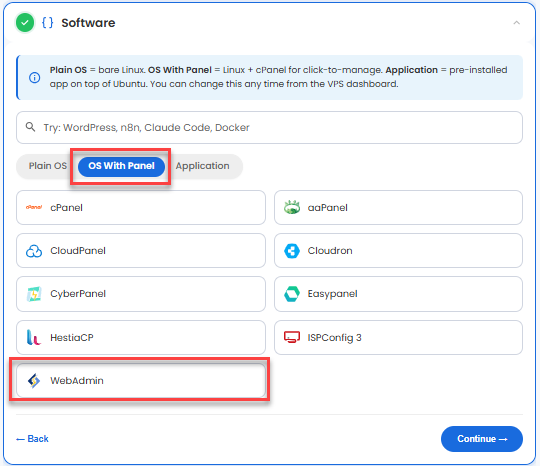Image resolution: width=540 pixels, height=466 pixels.
Task: Click the Software section heading
Action: pyautogui.click(x=88, y=23)
